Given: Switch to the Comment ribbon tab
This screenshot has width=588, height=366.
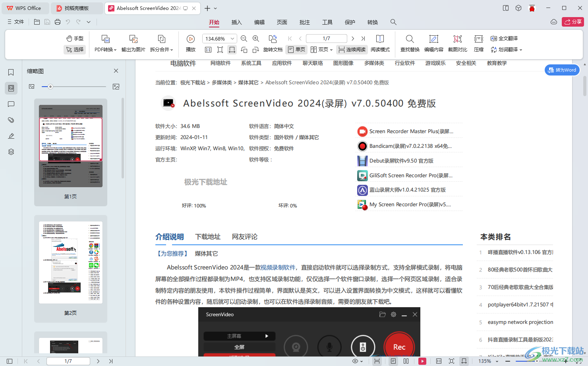Looking at the screenshot, I should click(305, 22).
